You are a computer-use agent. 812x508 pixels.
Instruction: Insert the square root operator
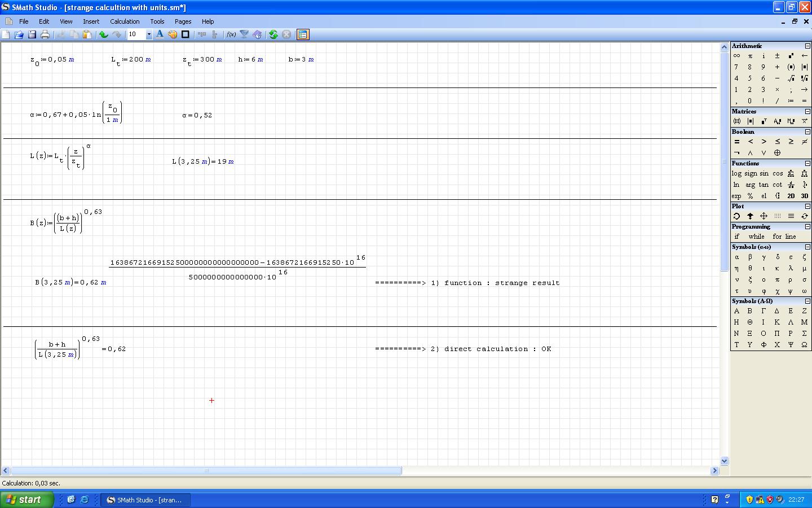pos(791,78)
